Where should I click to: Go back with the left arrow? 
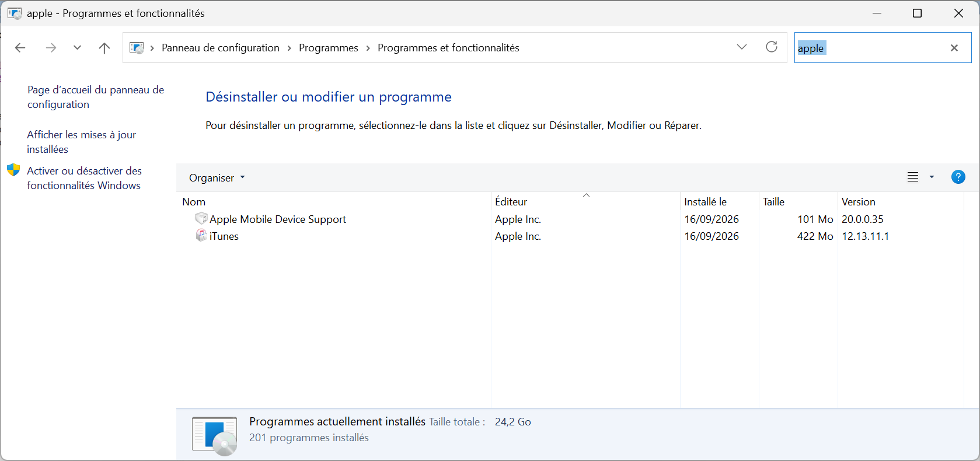click(20, 48)
